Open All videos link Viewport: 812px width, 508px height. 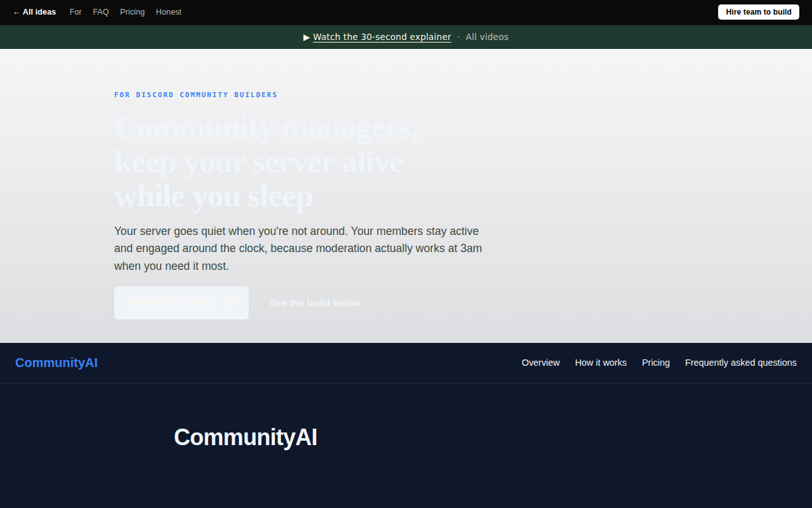tap(487, 37)
